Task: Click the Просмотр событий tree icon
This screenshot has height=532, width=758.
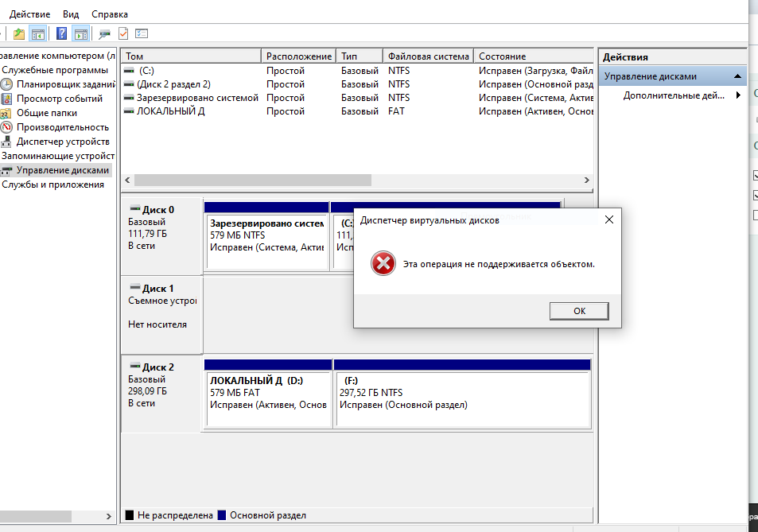Action: 6,99
